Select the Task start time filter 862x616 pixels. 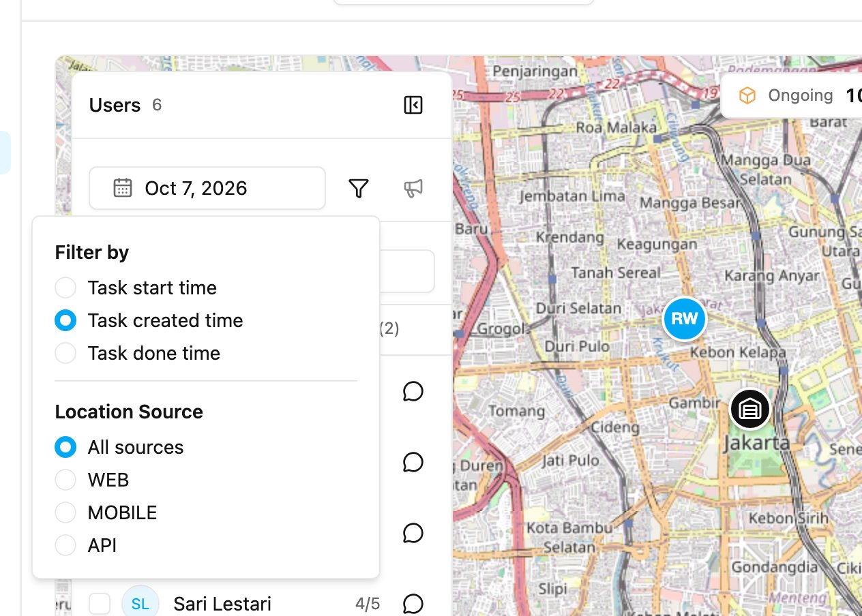(65, 288)
